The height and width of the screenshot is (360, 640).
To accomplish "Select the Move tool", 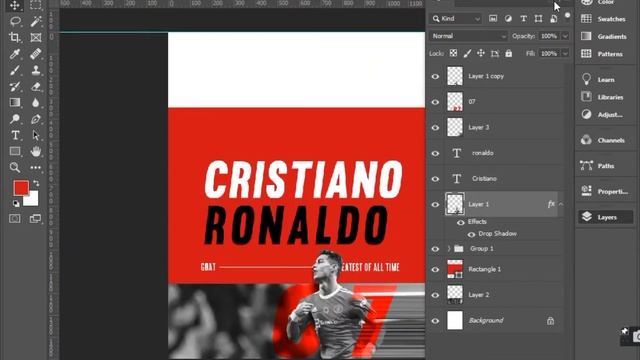I will pyautogui.click(x=15, y=5).
